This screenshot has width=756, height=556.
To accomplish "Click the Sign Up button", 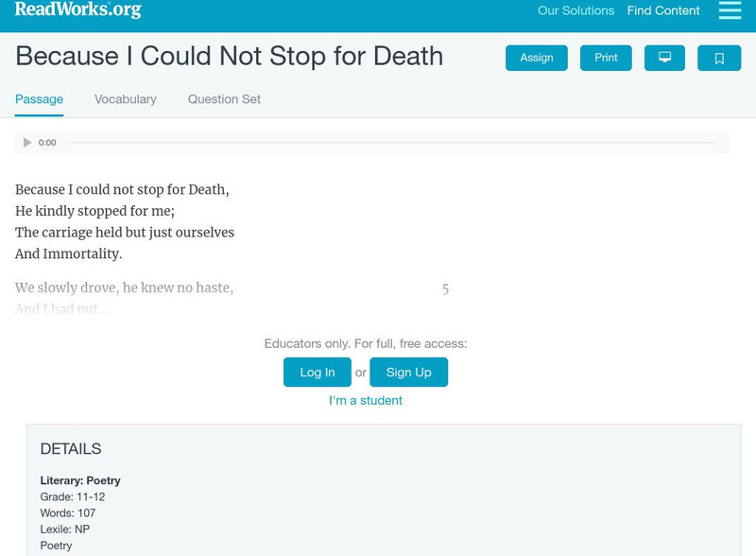I will [x=409, y=373].
